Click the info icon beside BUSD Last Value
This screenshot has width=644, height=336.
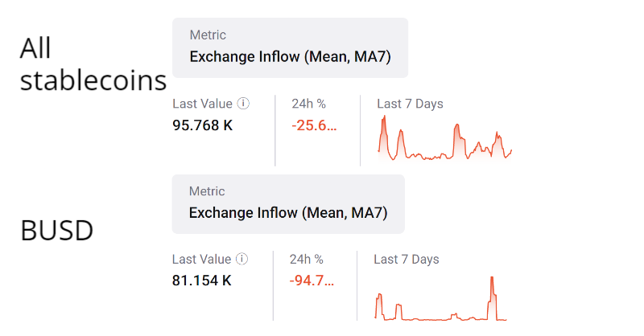click(x=242, y=259)
